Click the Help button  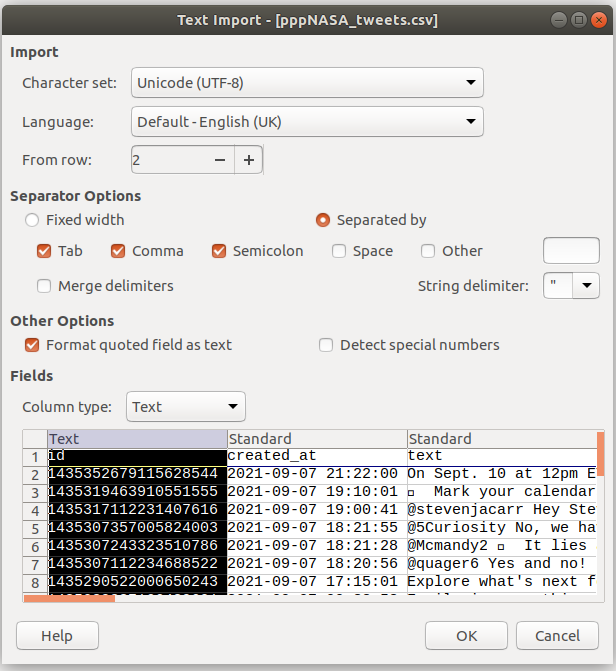pos(57,636)
